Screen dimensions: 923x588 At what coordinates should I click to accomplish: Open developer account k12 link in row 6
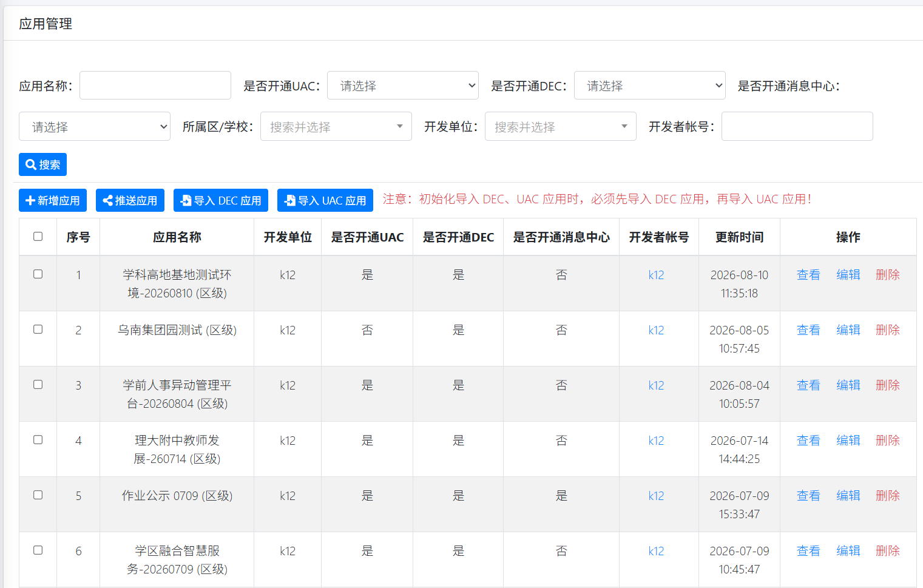click(656, 551)
